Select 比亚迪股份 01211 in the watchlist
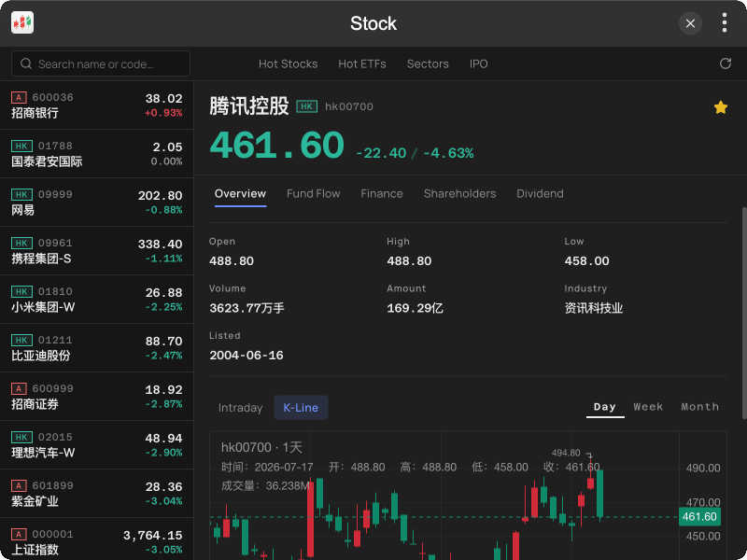The width and height of the screenshot is (747, 560). (x=97, y=348)
